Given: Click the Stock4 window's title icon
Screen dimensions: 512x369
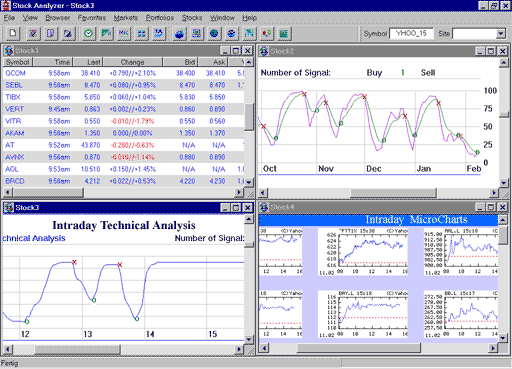Looking at the screenshot, I should pyautogui.click(x=264, y=207).
